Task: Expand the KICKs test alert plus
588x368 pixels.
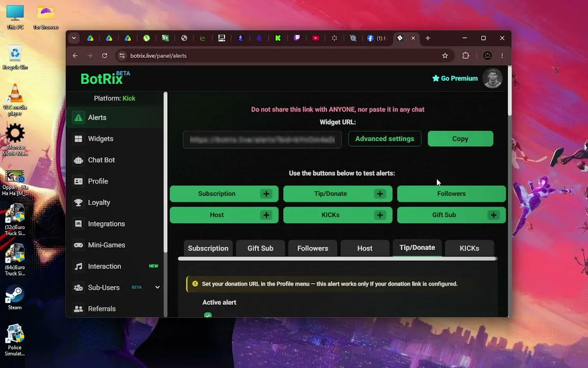Action: 380,215
